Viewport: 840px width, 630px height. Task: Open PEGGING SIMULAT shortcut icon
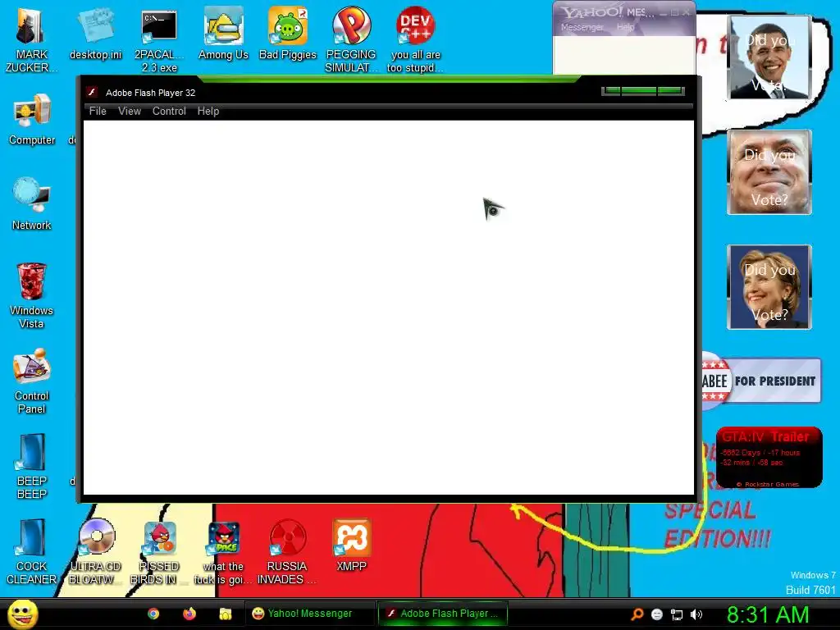tap(351, 25)
